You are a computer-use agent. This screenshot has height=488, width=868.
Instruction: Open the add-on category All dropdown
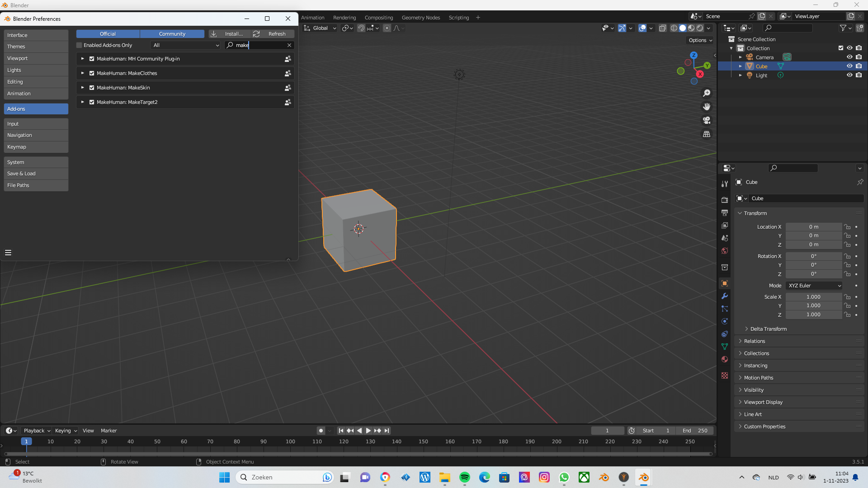(x=185, y=45)
